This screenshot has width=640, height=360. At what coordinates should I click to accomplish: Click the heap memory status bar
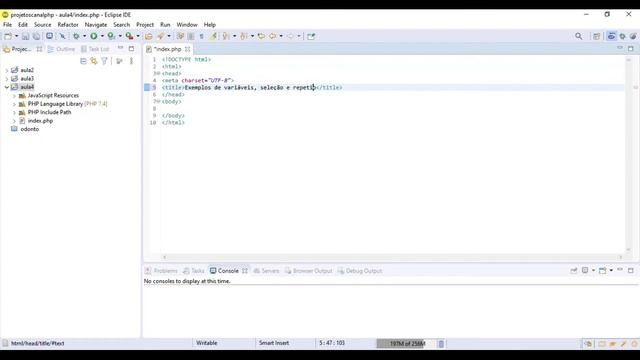(x=406, y=344)
